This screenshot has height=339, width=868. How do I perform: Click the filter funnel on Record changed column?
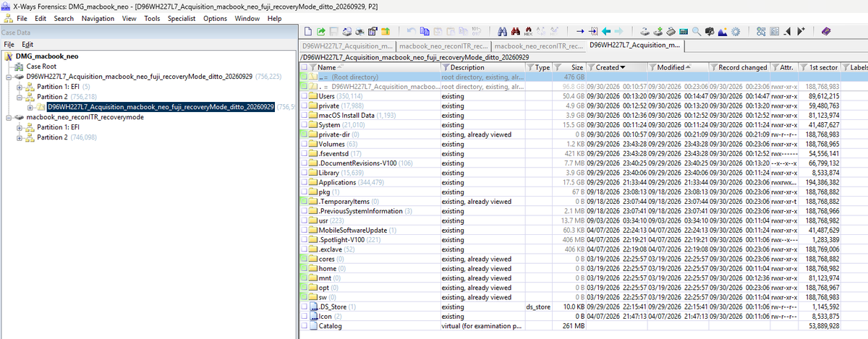point(714,67)
